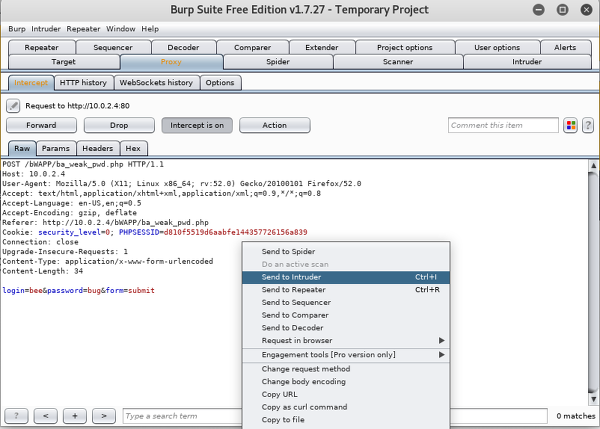Open the WebSockets history sub-tab
This screenshot has width=600, height=429.
[x=157, y=83]
